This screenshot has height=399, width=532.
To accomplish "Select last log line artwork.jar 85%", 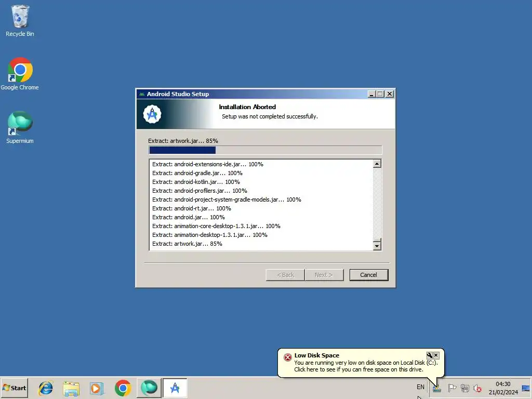I will [x=187, y=244].
